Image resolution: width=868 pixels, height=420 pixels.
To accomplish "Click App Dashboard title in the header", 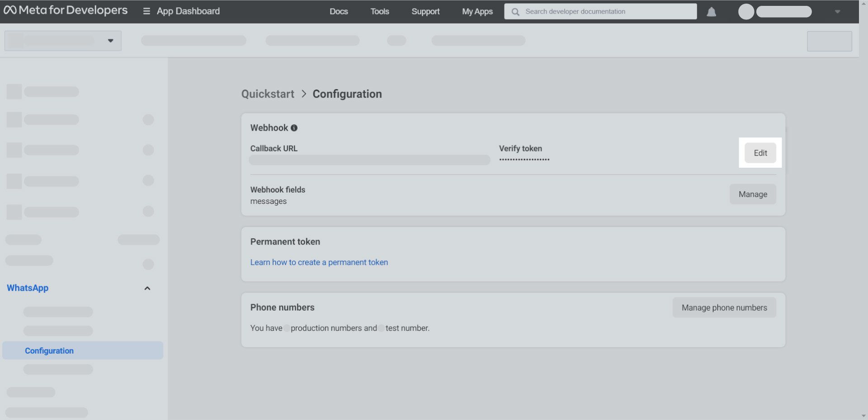I will click(x=188, y=11).
